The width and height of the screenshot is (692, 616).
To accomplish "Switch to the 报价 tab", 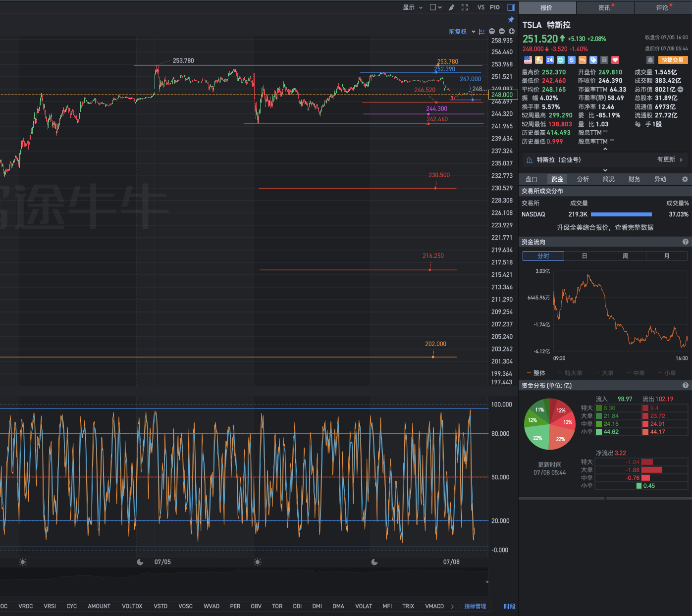I will point(547,7).
